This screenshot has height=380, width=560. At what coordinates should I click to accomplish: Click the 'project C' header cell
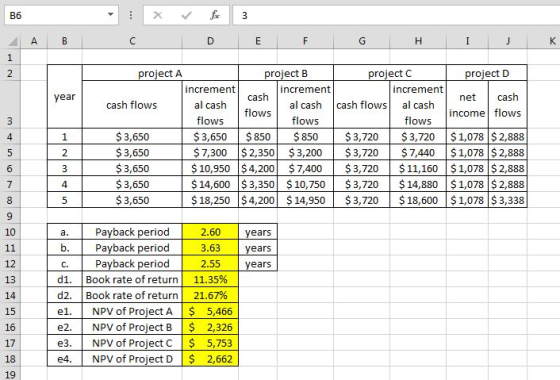(390, 73)
